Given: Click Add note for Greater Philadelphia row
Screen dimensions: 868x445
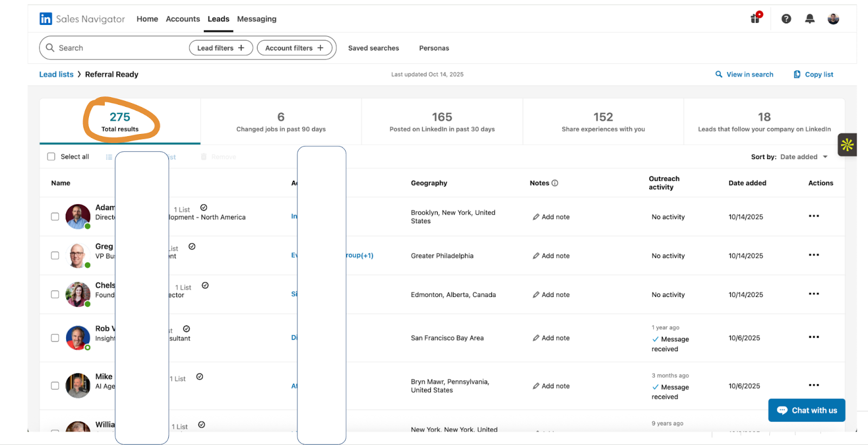Looking at the screenshot, I should coord(551,256).
